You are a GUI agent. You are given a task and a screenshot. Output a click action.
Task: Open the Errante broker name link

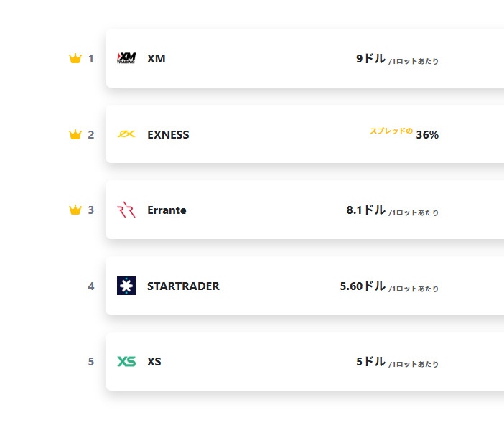pyautogui.click(x=167, y=210)
